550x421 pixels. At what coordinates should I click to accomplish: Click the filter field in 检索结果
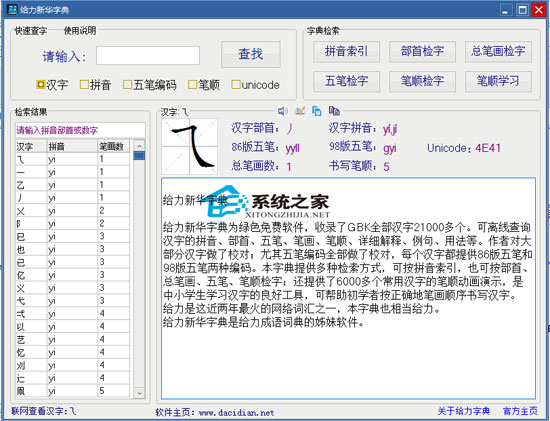click(x=80, y=130)
